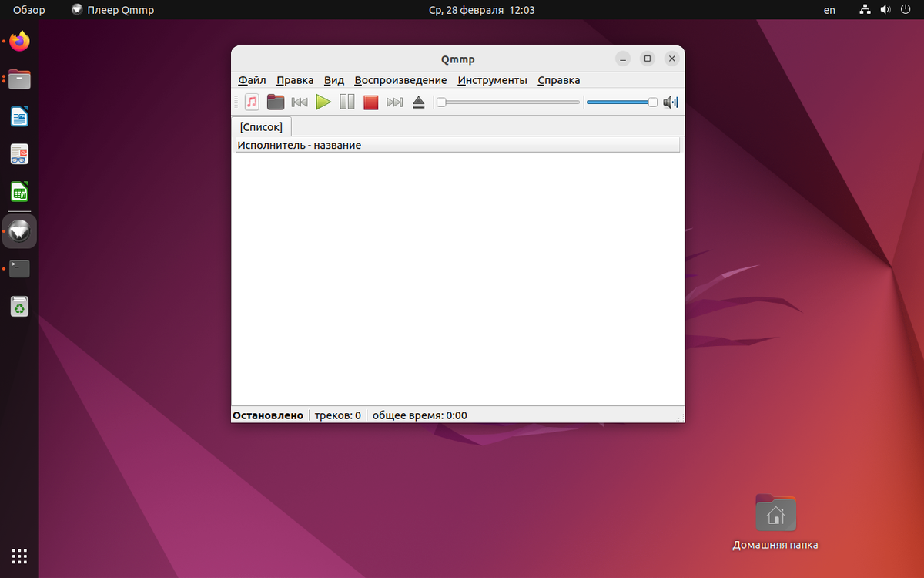The height and width of the screenshot is (578, 924).
Task: Skip to next track button
Action: point(395,102)
